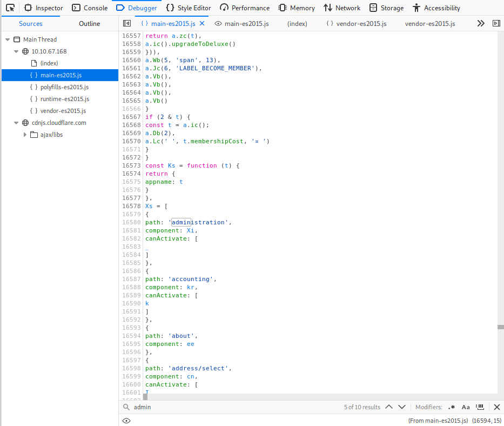Click 'upgradeToDeluxe' call on line 16558

[x=200, y=44]
